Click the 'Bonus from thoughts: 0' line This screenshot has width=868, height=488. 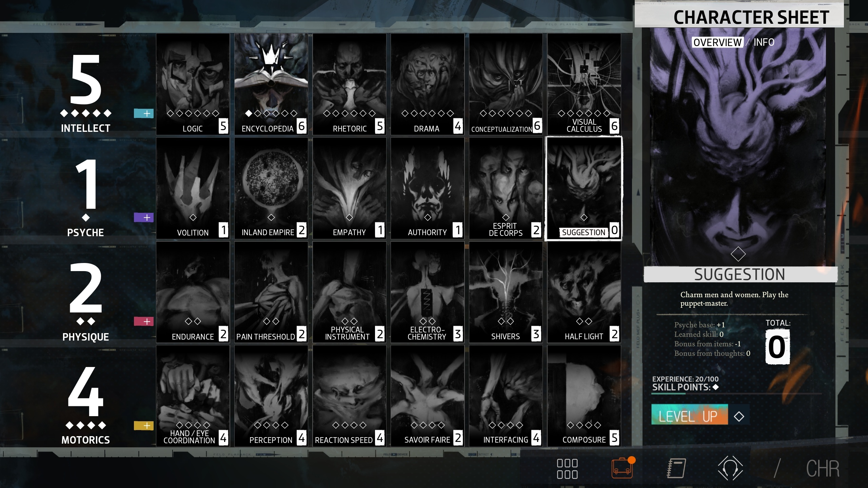(712, 353)
